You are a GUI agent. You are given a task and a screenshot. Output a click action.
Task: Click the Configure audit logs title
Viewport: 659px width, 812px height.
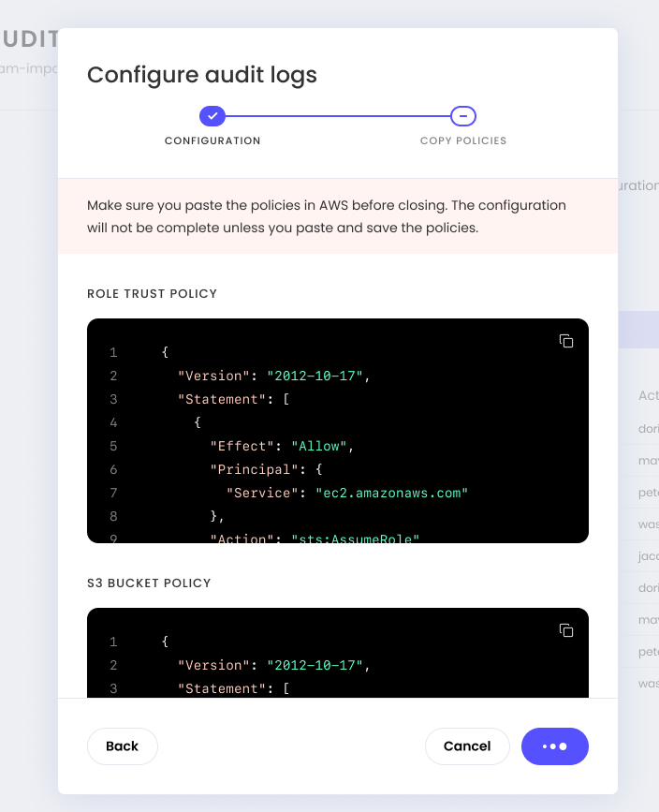[202, 75]
